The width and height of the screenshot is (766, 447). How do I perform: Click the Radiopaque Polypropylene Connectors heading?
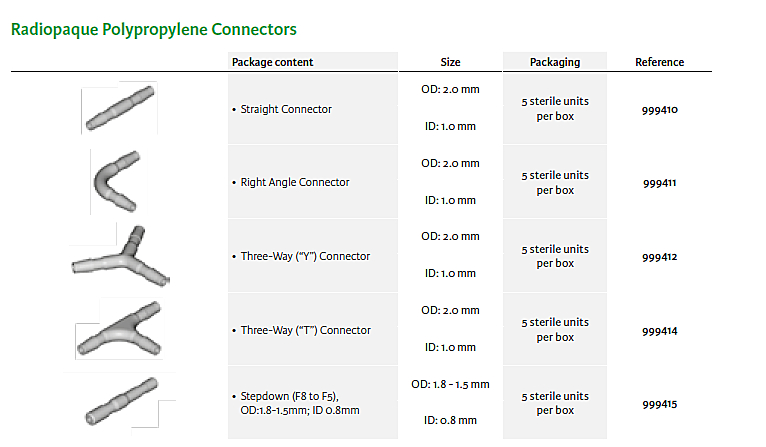153,30
